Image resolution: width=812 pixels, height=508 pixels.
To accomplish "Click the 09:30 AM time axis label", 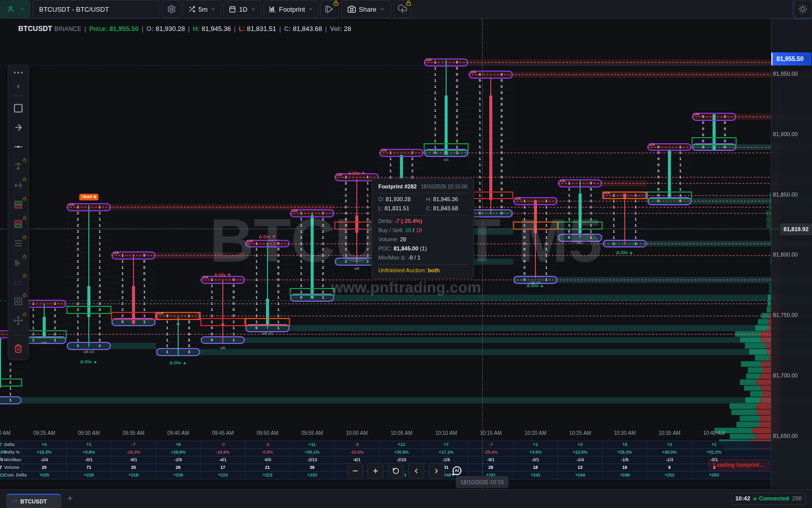I will pyautogui.click(x=89, y=433).
